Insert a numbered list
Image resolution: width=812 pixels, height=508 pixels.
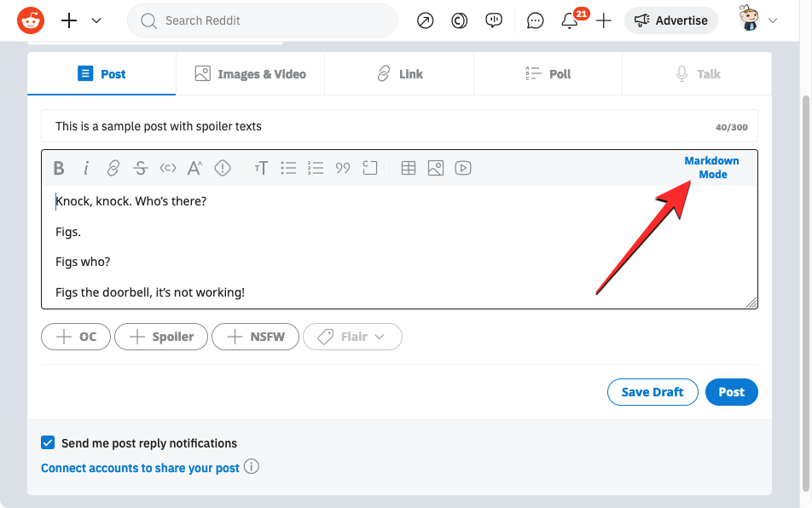point(316,169)
